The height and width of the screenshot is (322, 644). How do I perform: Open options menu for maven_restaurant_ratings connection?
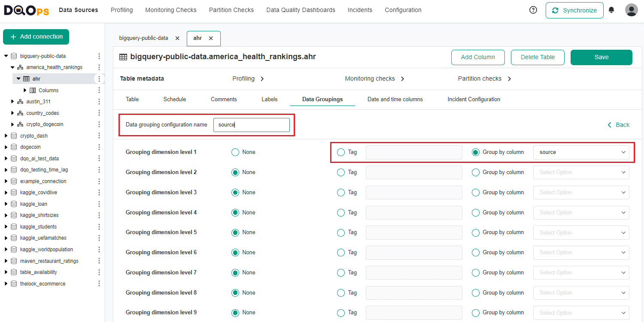point(99,261)
